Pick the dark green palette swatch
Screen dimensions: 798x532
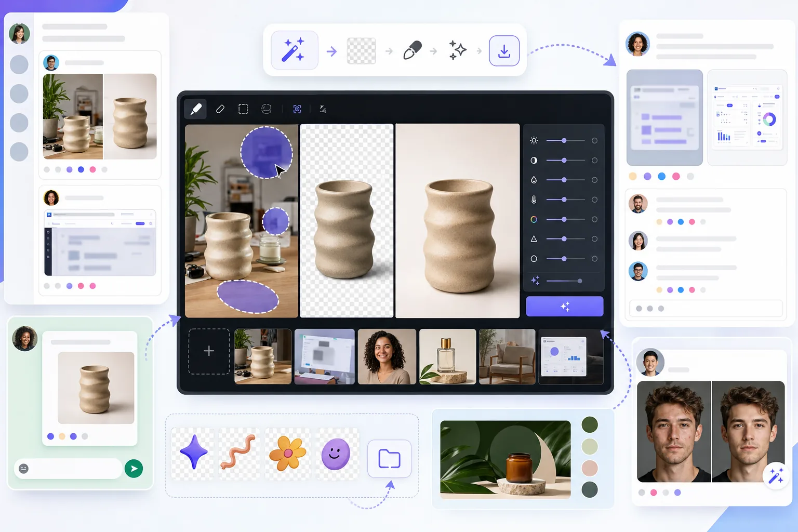(590, 424)
